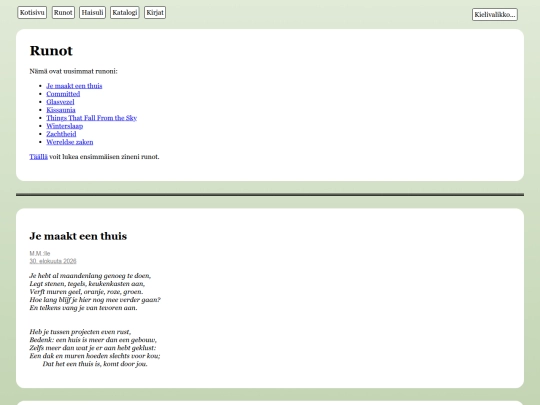
Task: Open the poem 'Zachtheid'
Action: point(61,134)
